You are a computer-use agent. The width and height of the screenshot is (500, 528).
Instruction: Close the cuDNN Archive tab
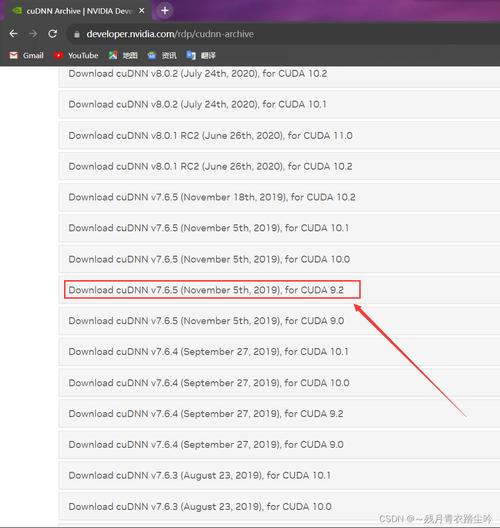pyautogui.click(x=142, y=11)
